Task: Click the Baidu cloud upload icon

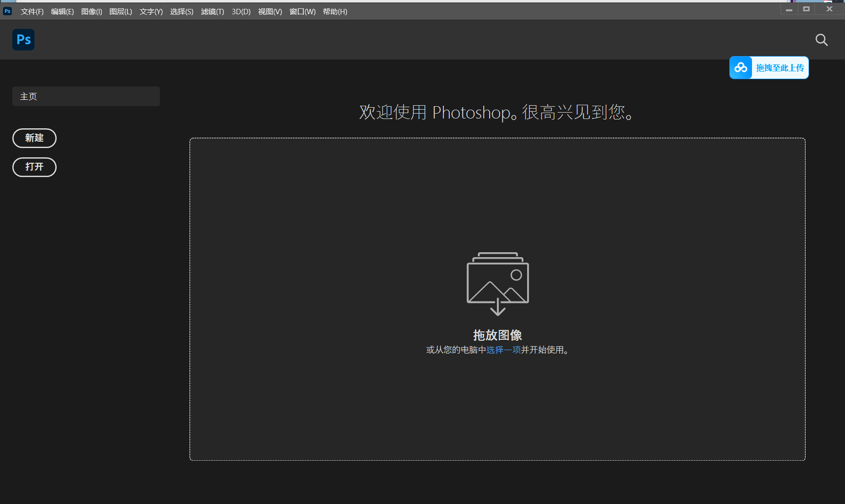Action: click(x=741, y=68)
